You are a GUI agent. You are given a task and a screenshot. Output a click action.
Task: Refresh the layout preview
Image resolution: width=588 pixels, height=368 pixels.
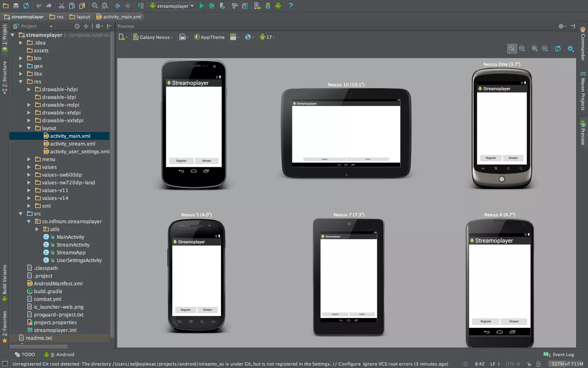coord(558,49)
